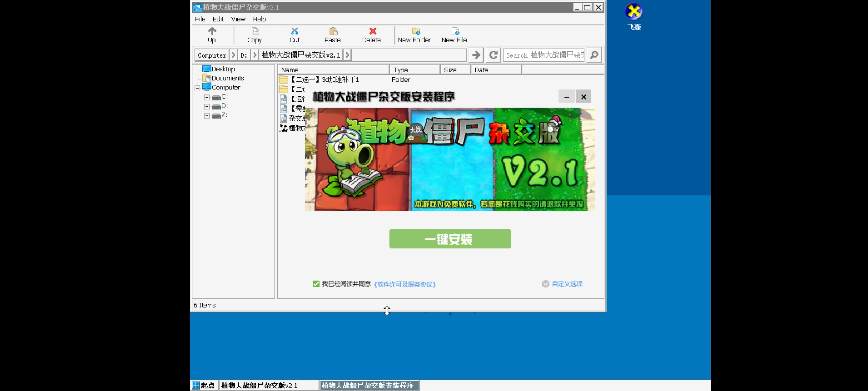This screenshot has height=391, width=868.
Task: Open the 软件许可及服务协议 link
Action: click(405, 285)
